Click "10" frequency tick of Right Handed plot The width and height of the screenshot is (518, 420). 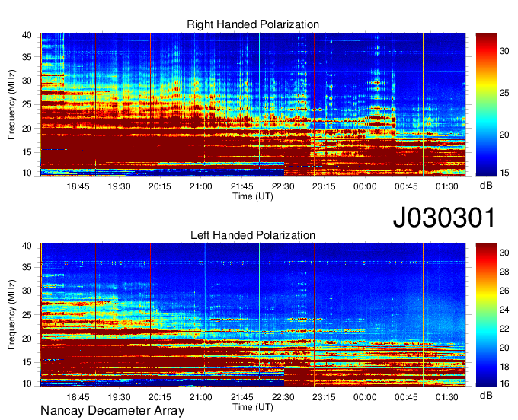coord(27,173)
